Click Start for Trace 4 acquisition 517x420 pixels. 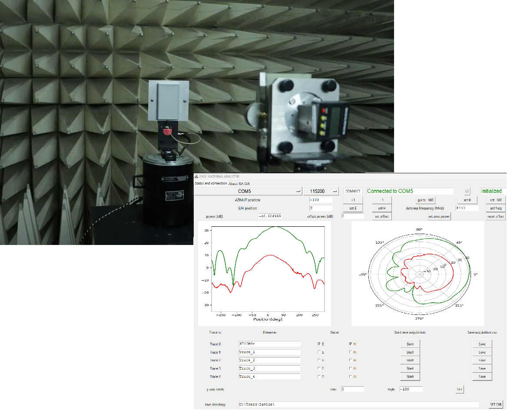click(410, 377)
